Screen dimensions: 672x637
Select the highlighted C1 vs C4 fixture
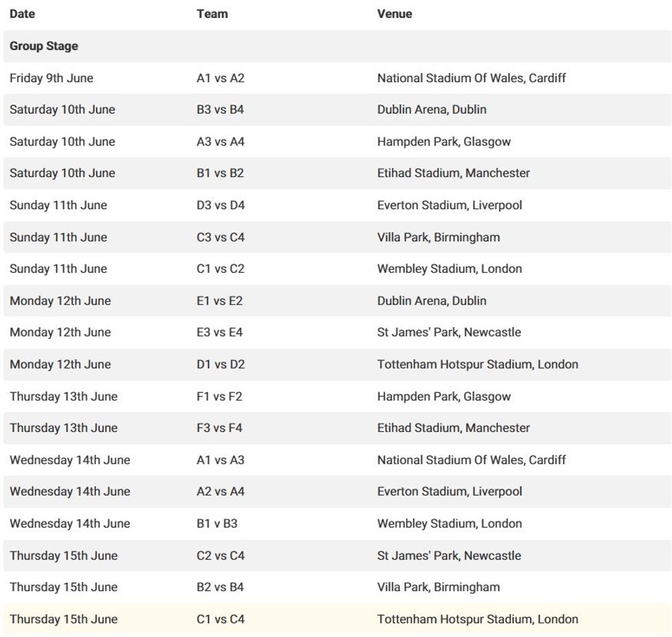(x=220, y=619)
